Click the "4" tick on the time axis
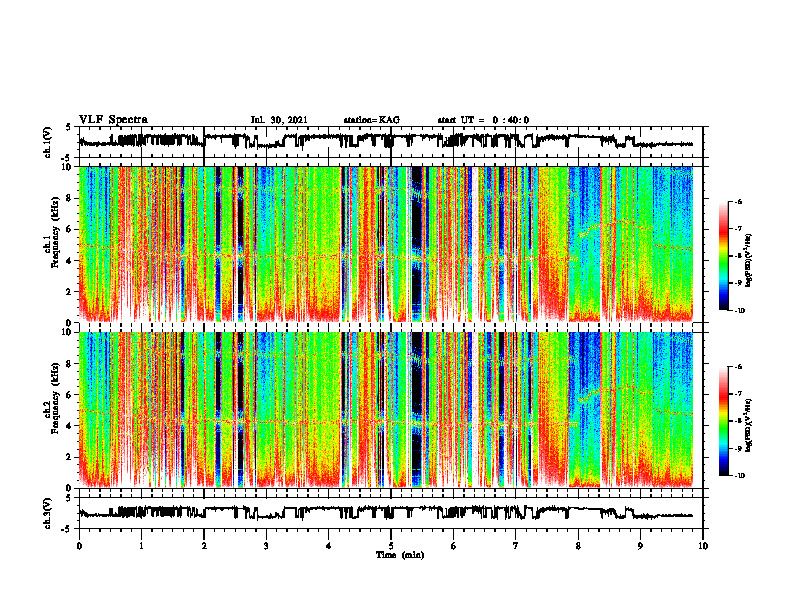 [329, 546]
